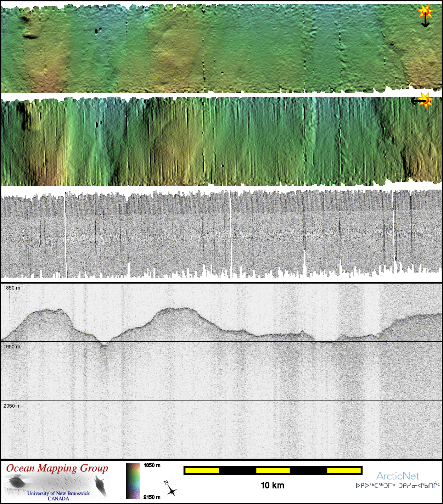Click the leftmost yellow scale bar segment
This screenshot has height=504, width=443.
pos(202,470)
